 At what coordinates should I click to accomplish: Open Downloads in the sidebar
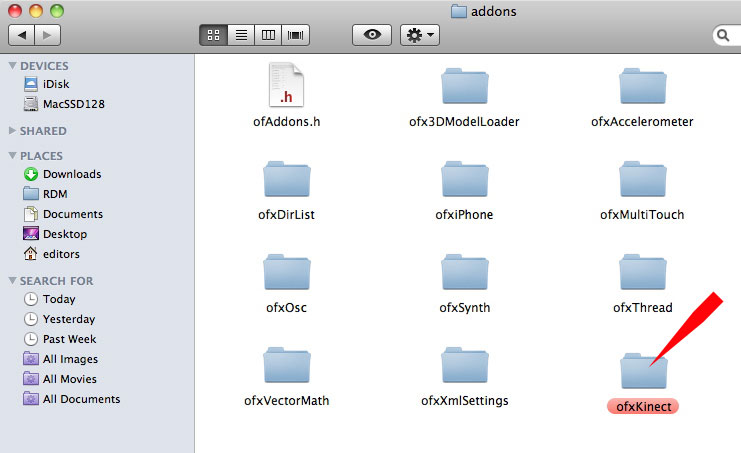coord(62,174)
